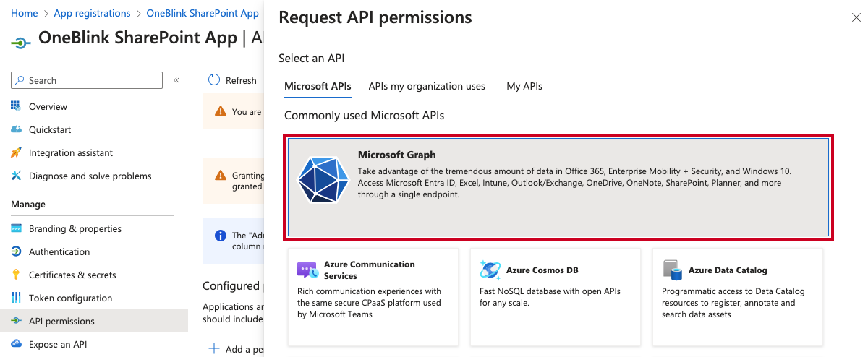868x357 pixels.
Task: Click the Azure Communication Services chat icon
Action: click(x=307, y=270)
